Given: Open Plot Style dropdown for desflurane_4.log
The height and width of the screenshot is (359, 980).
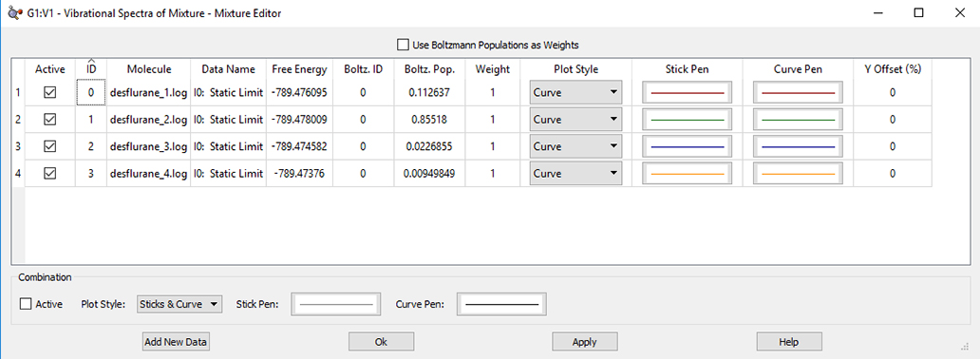Looking at the screenshot, I should coord(575,173).
